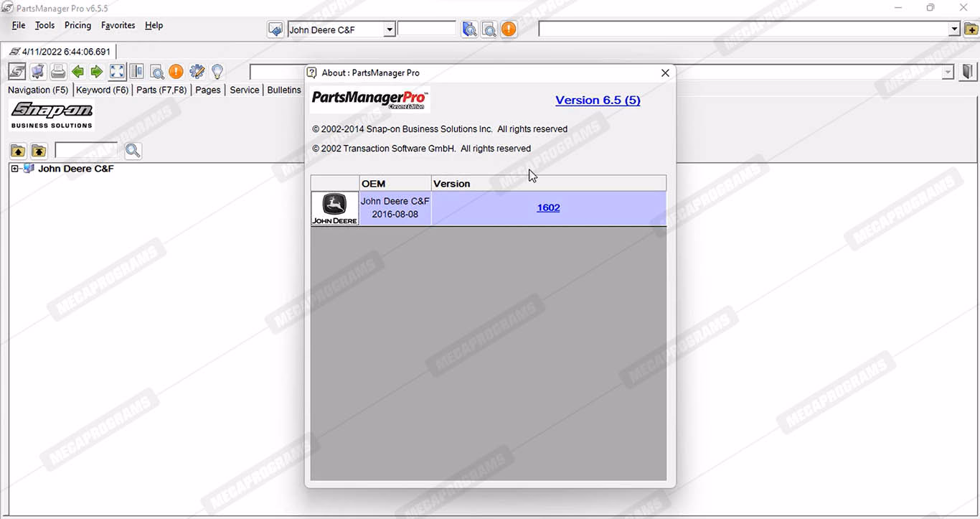Screen dimensions: 980x519
Task: Open the dropdown arrow beside the book icon
Action: coord(948,72)
